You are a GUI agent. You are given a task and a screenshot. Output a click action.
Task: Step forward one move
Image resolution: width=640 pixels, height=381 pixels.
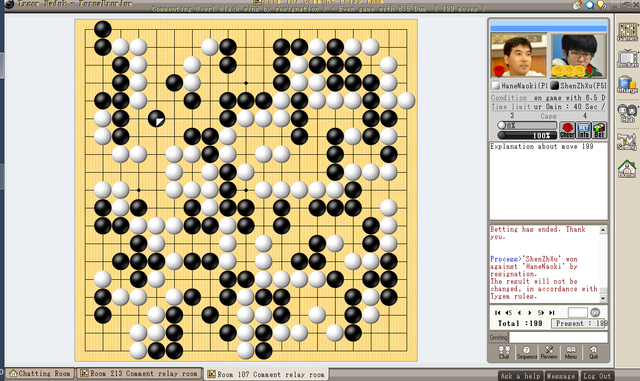tap(530, 312)
